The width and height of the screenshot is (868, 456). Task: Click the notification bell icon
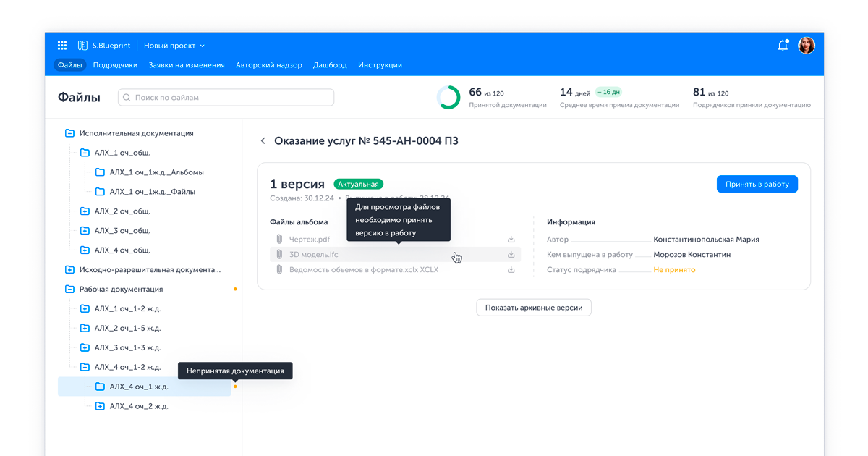coord(783,46)
